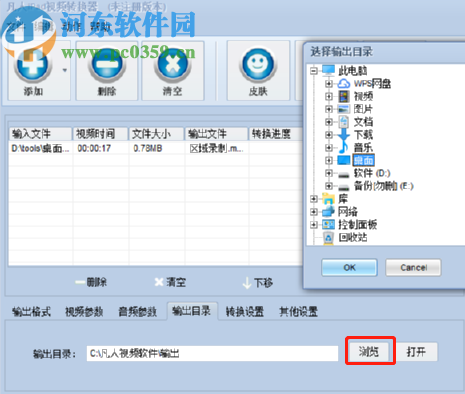Expand the 图片 folder node

329,109
